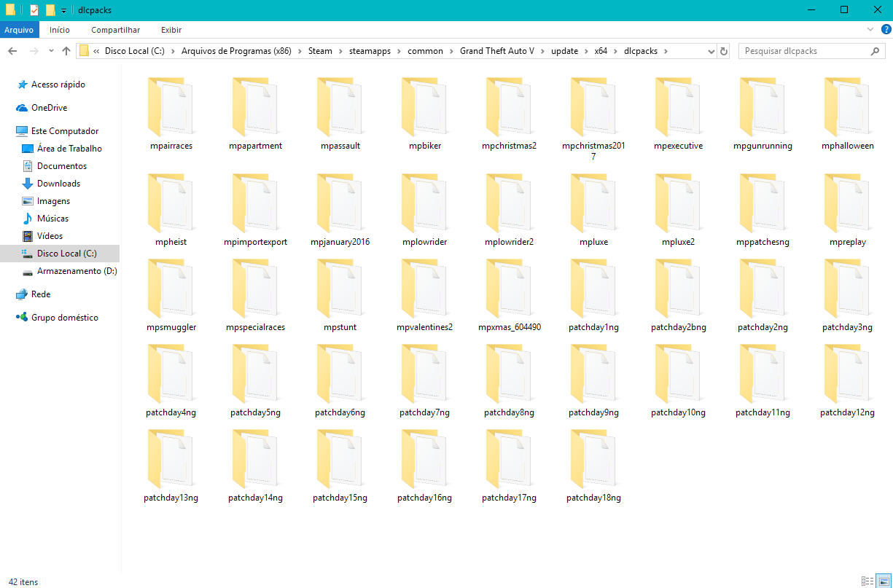Show hidden path segments via double chevron
Viewport: 893px width, 588px height.
97,51
